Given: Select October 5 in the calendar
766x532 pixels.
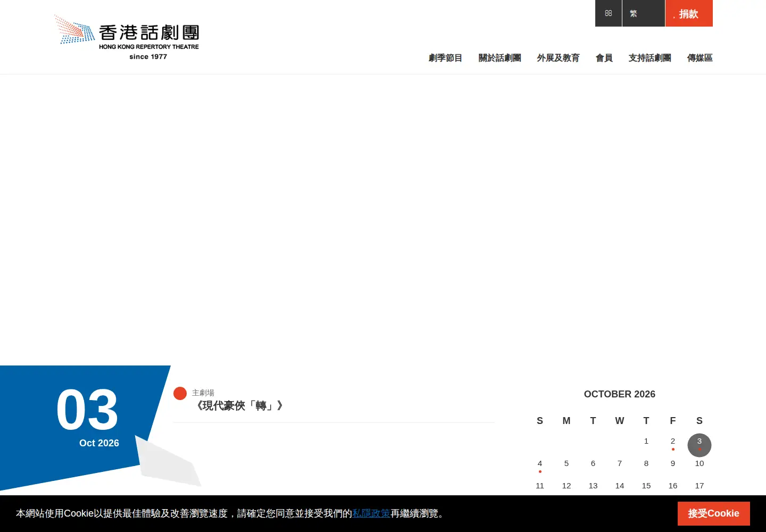Looking at the screenshot, I should 567,463.
